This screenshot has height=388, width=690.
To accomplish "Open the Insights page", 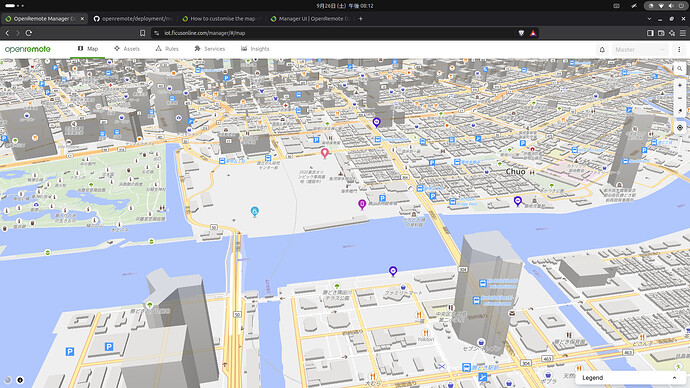I will [255, 49].
